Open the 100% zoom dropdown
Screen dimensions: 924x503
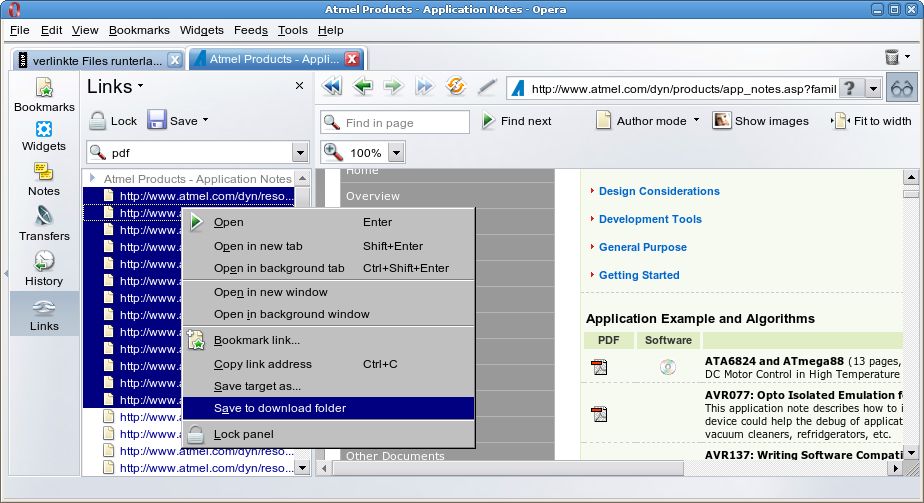(397, 153)
